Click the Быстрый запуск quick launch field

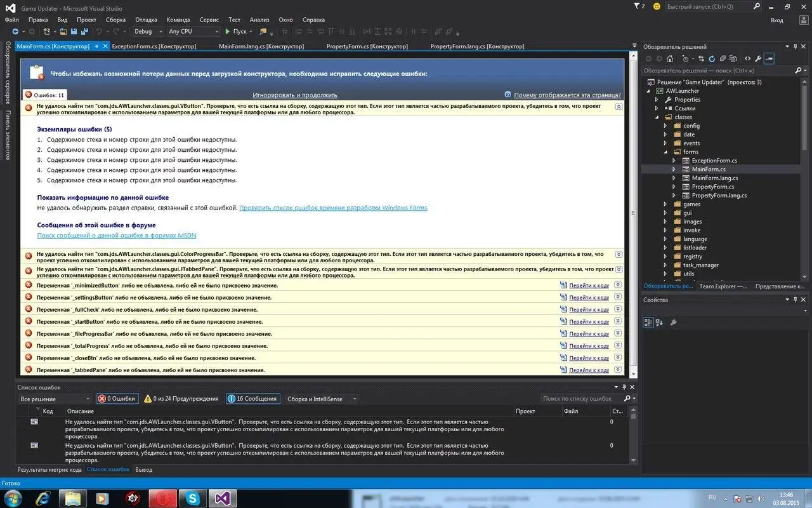pyautogui.click(x=712, y=6)
